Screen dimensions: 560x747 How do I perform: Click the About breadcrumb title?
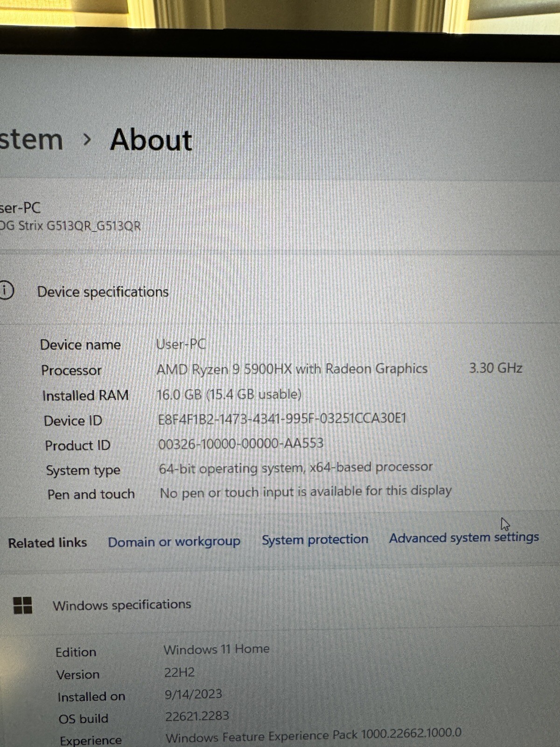pos(151,140)
